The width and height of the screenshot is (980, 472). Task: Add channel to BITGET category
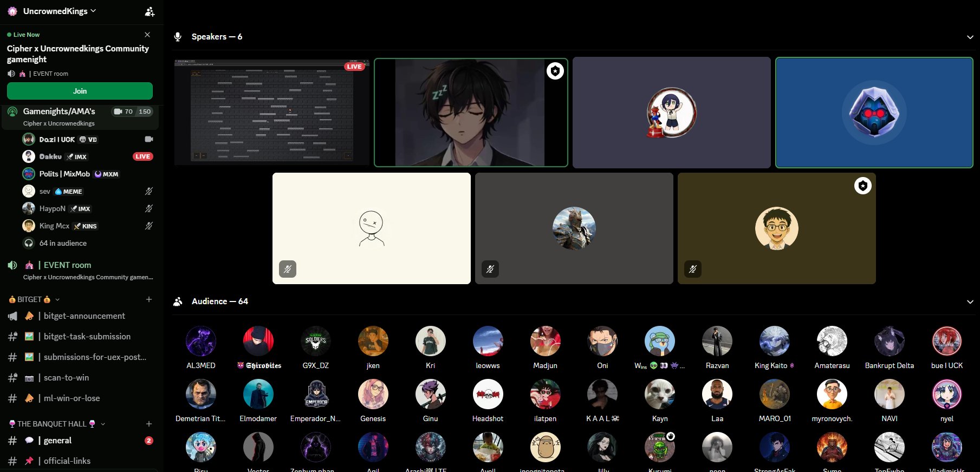(x=149, y=299)
